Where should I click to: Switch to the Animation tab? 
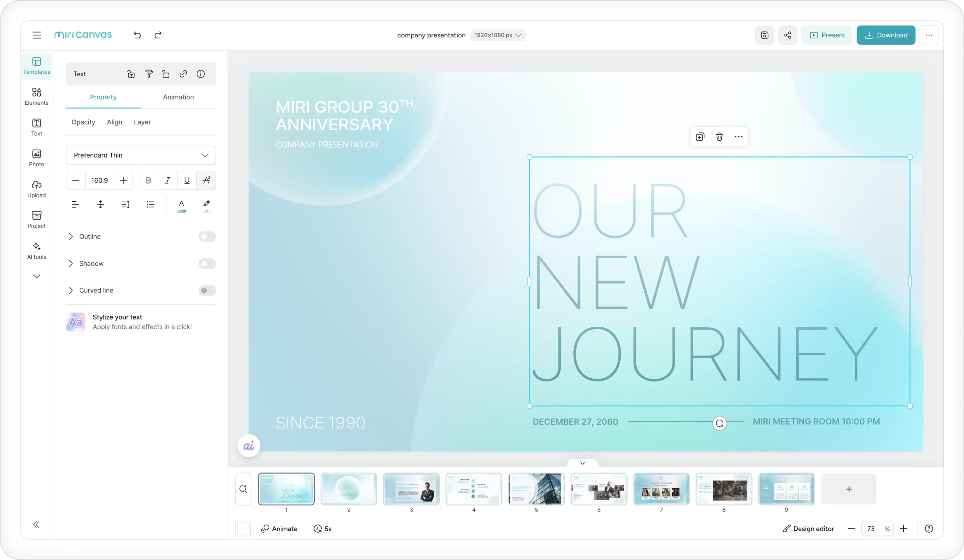[x=178, y=97]
